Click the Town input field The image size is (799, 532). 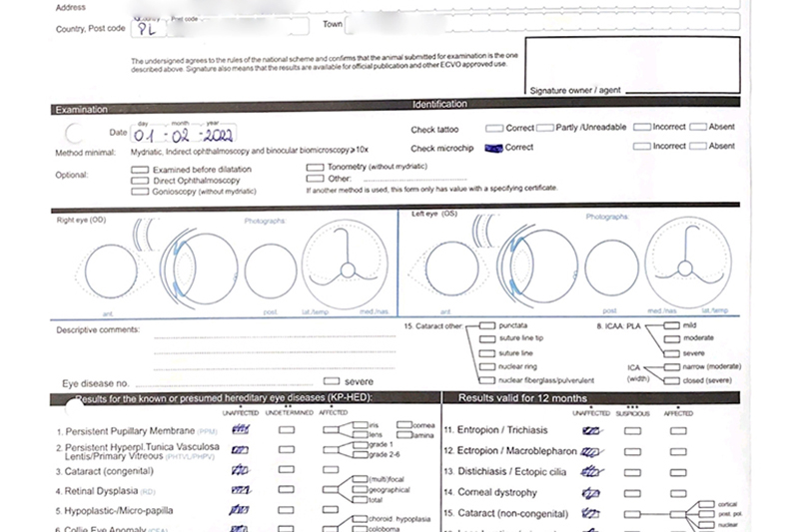542,23
